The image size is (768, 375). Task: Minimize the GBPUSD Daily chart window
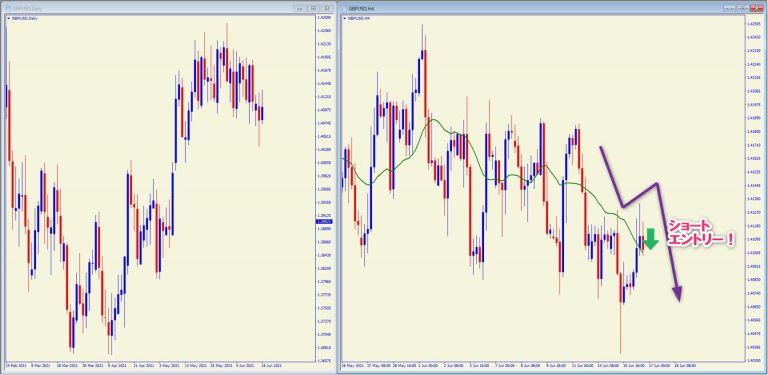[300, 8]
